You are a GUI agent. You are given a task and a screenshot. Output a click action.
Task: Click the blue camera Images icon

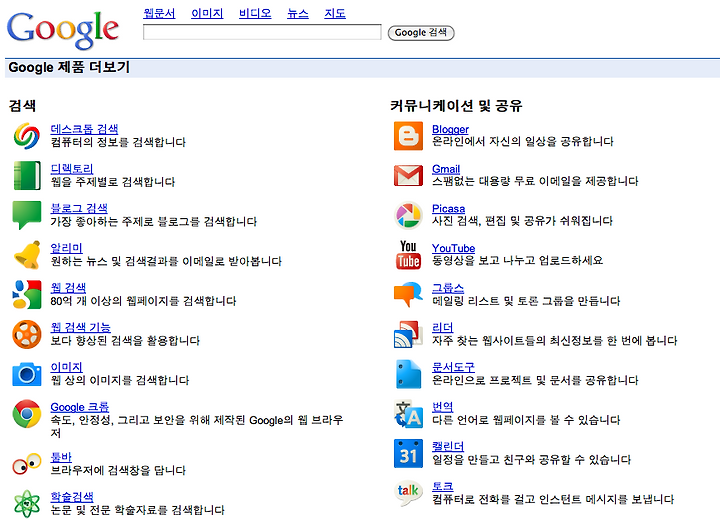[x=27, y=374]
